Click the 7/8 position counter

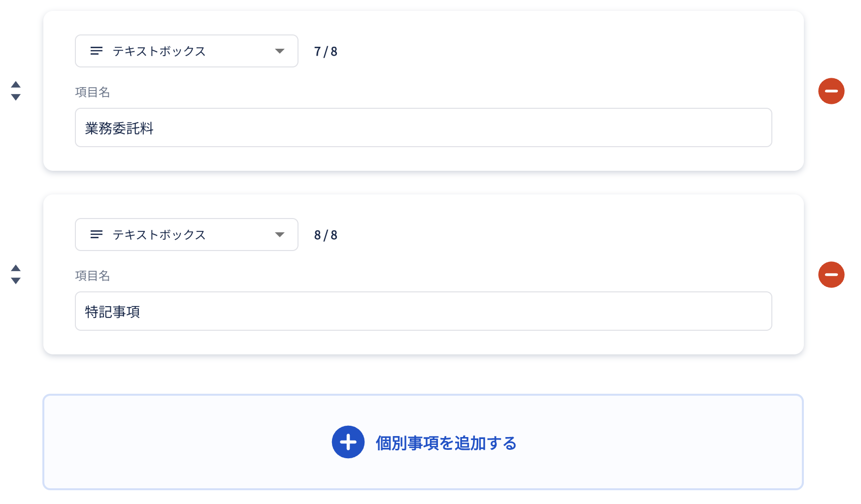click(x=326, y=52)
